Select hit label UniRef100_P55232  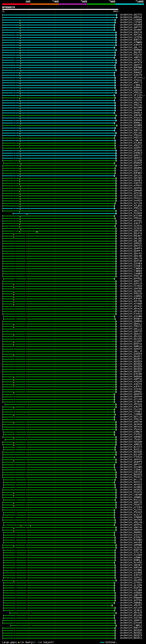tap(131, 326)
